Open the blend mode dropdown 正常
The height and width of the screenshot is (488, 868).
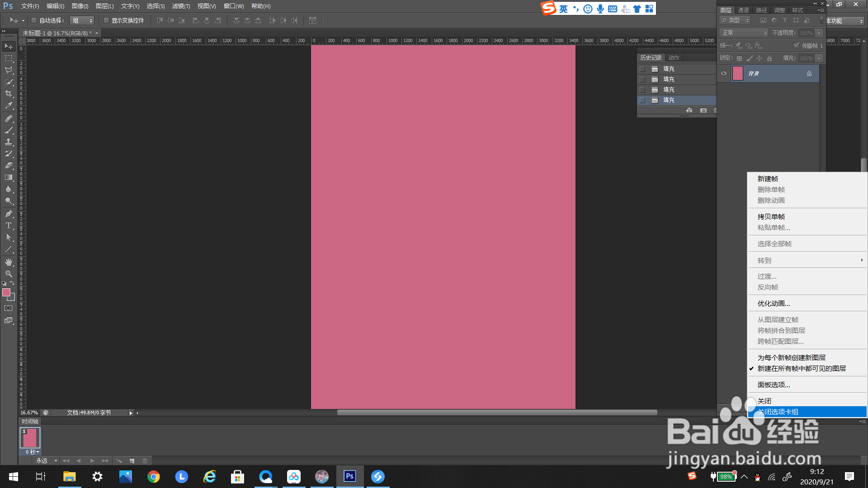[744, 33]
